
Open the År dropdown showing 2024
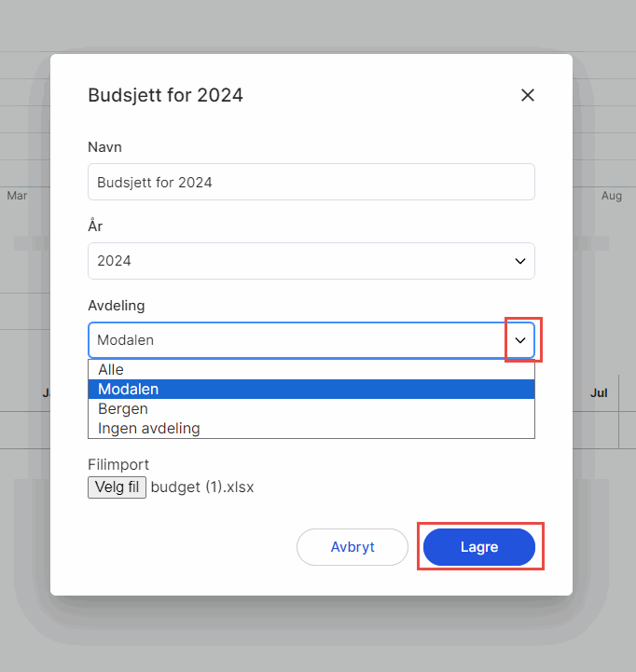[311, 261]
